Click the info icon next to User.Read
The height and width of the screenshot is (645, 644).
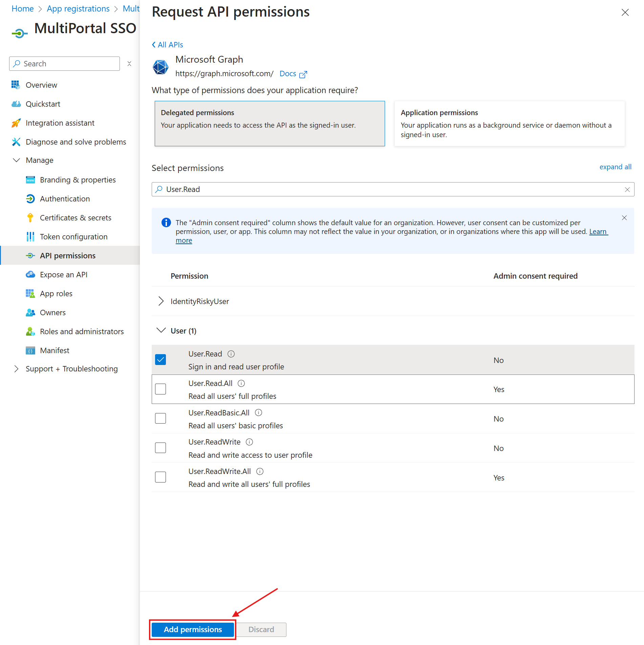point(231,354)
